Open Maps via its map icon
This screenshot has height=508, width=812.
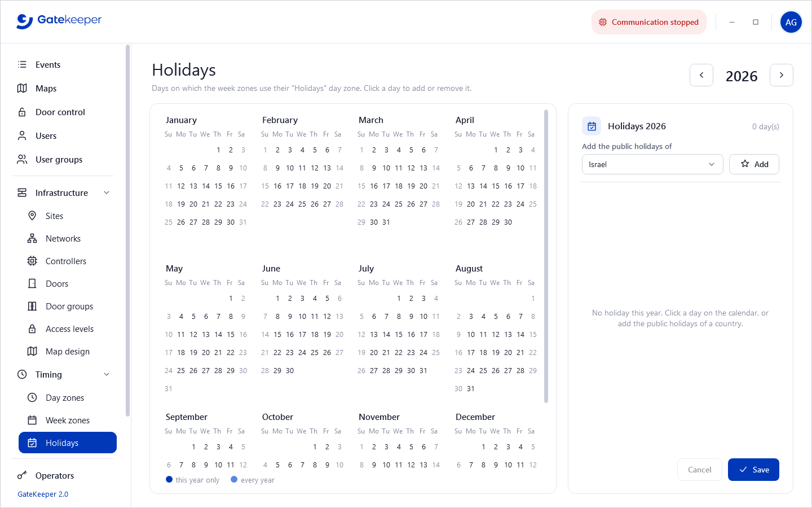tap(22, 88)
